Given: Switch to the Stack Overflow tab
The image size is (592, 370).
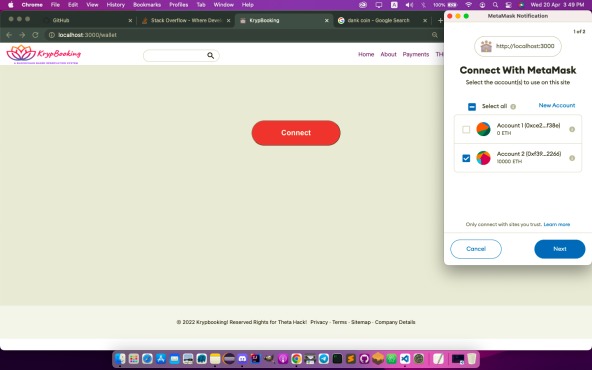Looking at the screenshot, I should (x=186, y=20).
